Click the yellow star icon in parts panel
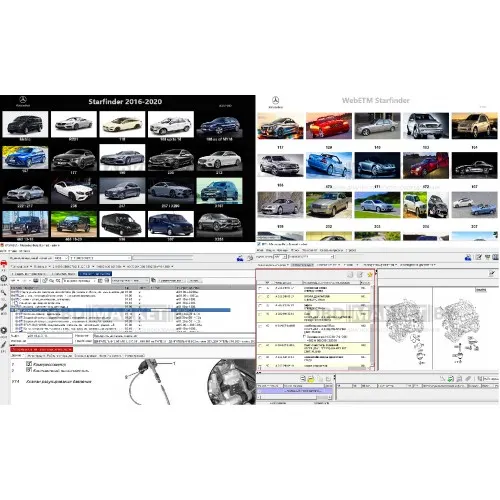This screenshot has width=500, height=500. tap(370, 275)
